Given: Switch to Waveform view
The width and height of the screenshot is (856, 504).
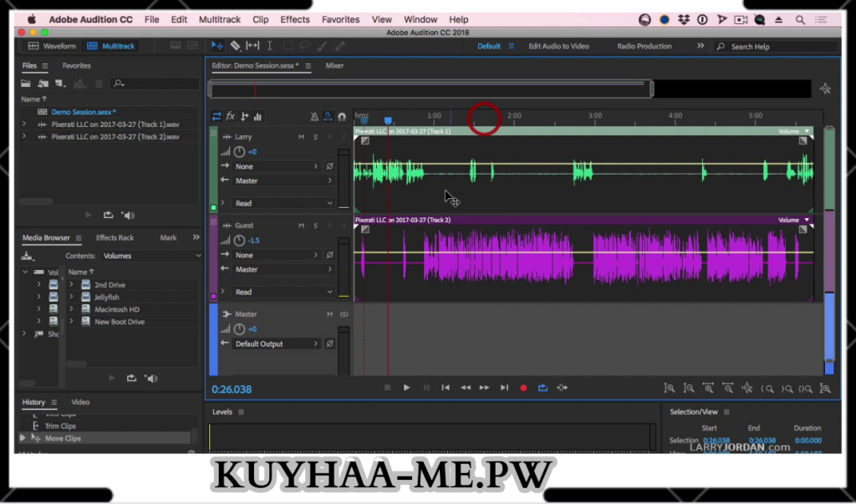Looking at the screenshot, I should tap(53, 46).
